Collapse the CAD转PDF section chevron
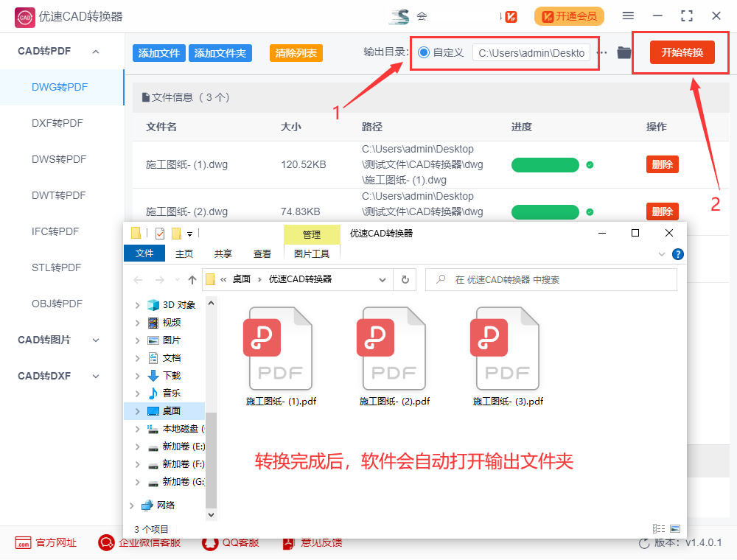This screenshot has width=737, height=560. 95,51
